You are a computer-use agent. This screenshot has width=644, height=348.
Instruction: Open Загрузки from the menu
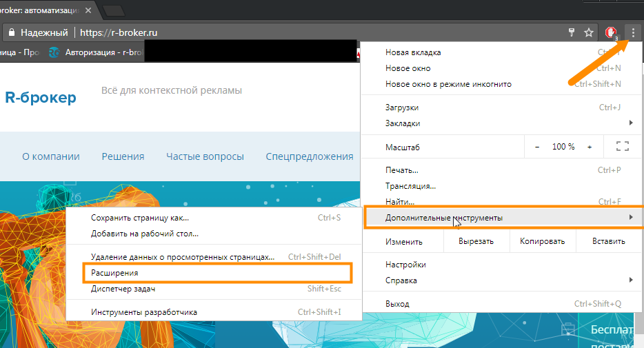tap(501, 108)
